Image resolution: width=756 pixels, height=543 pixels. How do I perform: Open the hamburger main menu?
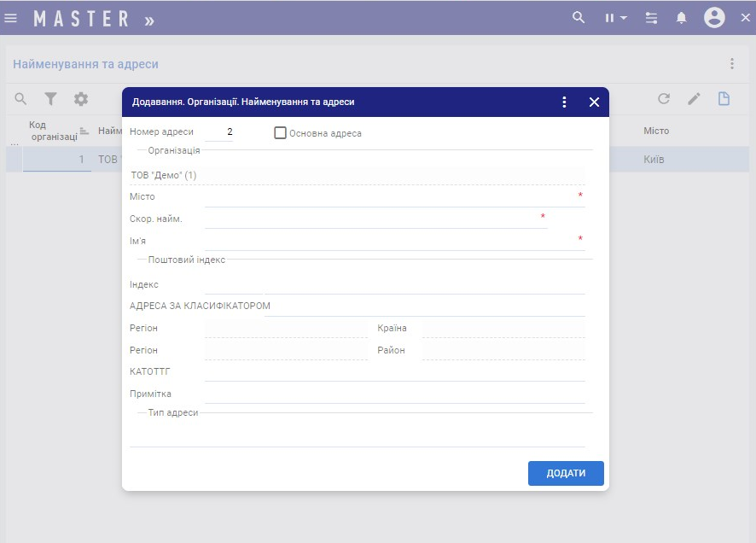[11, 18]
